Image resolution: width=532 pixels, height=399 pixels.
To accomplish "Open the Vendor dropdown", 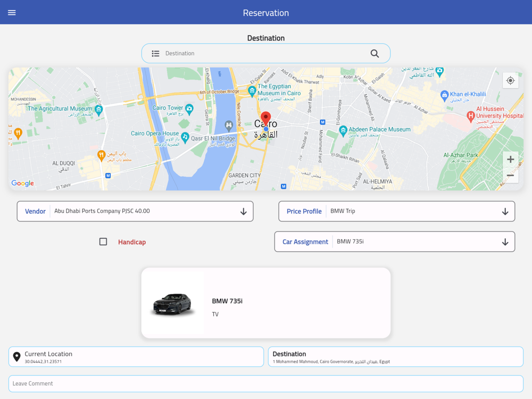I will [135, 211].
